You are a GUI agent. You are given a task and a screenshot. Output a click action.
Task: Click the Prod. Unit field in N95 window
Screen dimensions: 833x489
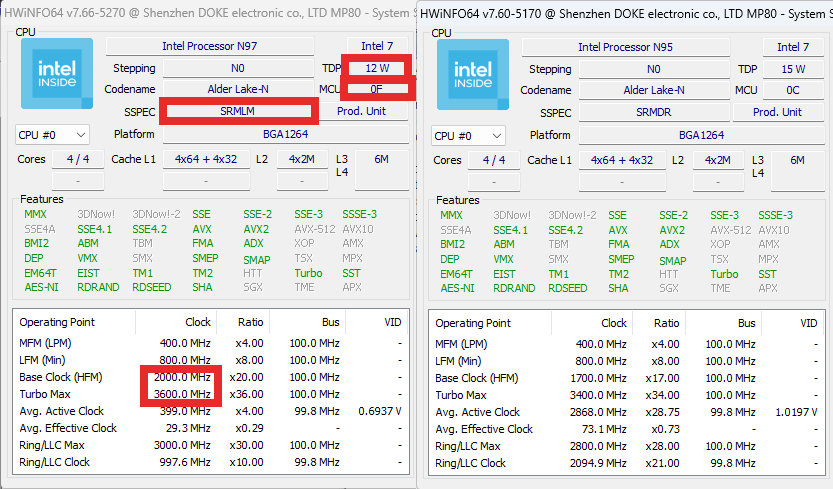pos(777,112)
